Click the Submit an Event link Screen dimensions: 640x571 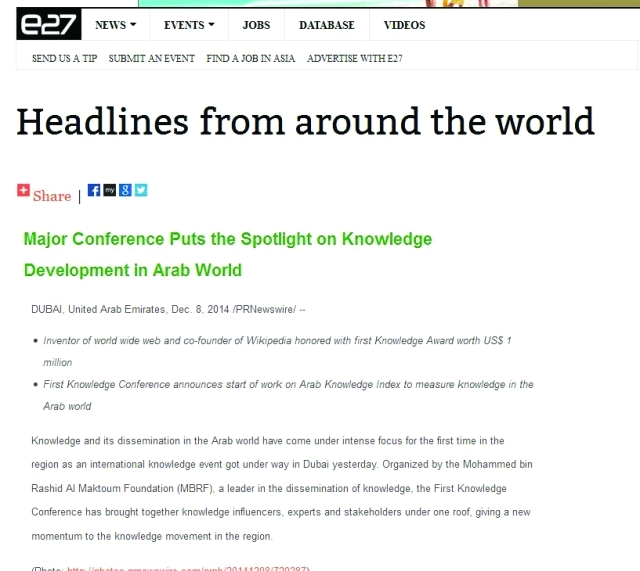151,58
